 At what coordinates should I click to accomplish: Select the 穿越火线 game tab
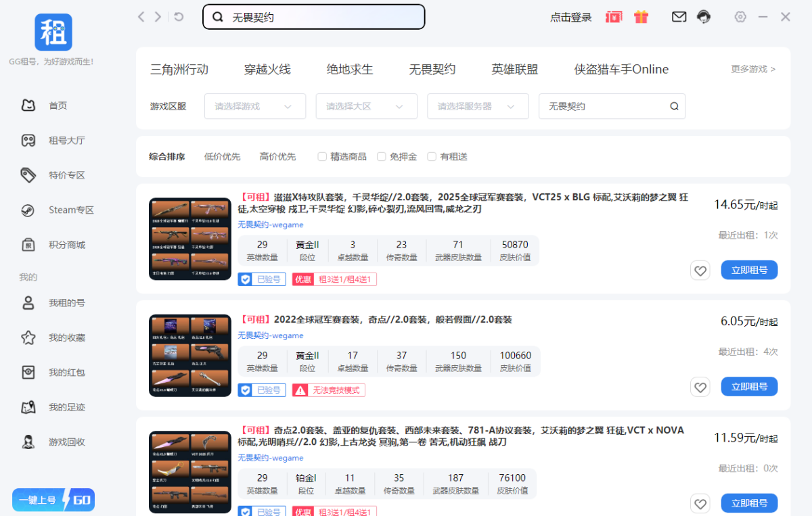267,69
